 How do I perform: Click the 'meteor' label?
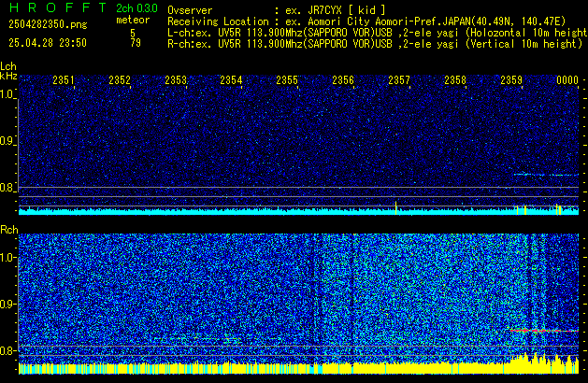pos(133,20)
